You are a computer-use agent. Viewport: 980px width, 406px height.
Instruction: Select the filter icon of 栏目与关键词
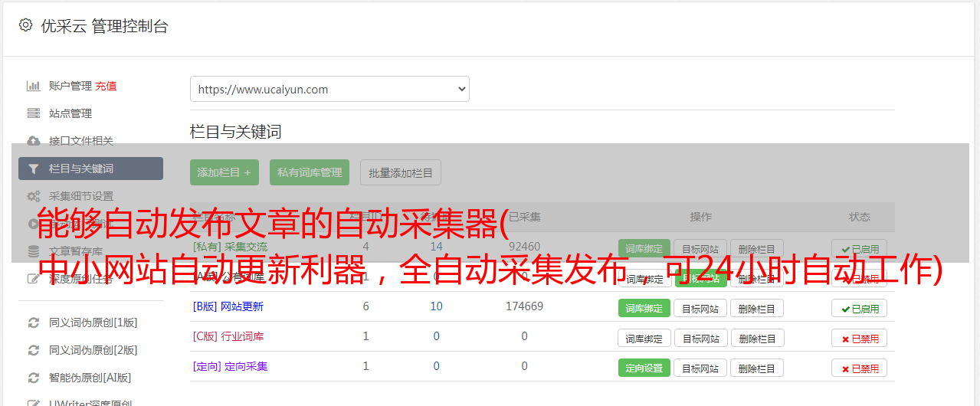click(33, 169)
